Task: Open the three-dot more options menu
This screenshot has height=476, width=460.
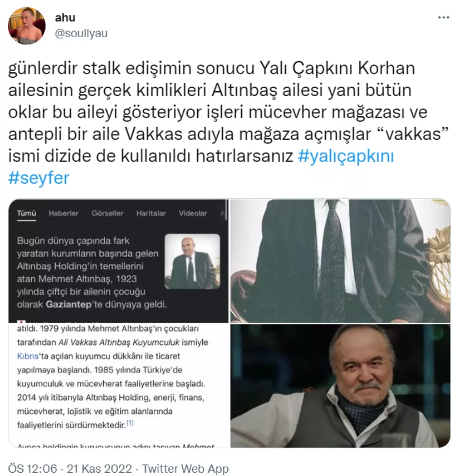Action: click(443, 18)
